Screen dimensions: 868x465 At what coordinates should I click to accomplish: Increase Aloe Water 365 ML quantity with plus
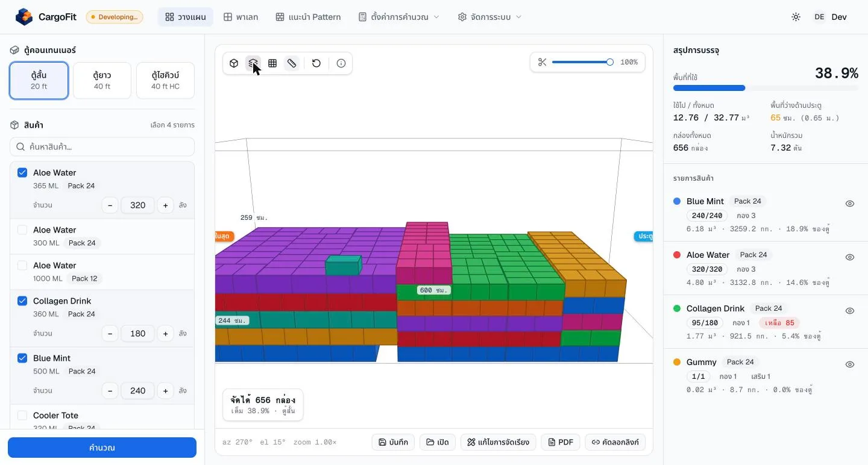pos(165,205)
